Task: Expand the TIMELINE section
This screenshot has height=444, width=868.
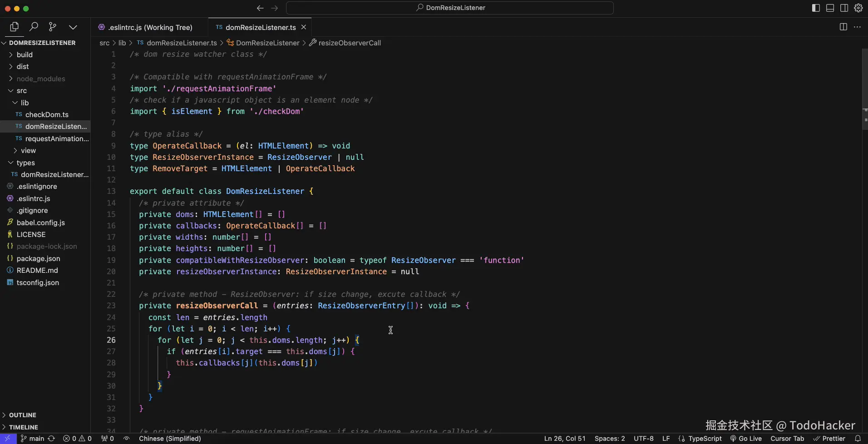Action: tap(45, 427)
